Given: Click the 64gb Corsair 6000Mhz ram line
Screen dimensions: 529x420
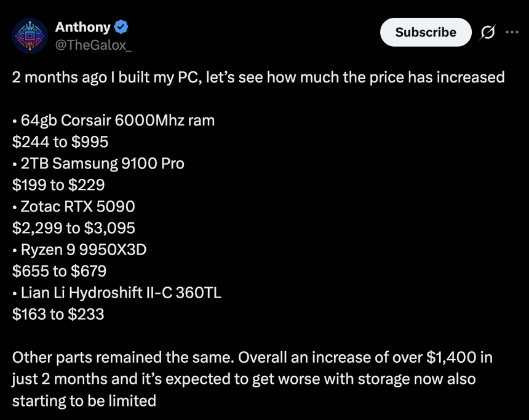Looking at the screenshot, I should [x=114, y=120].
